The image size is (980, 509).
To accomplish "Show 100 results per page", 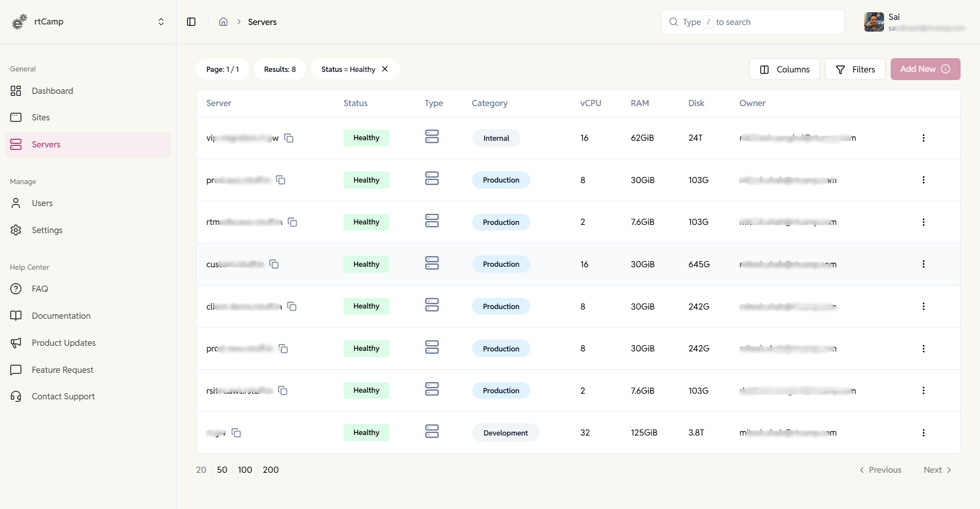I will pos(245,470).
